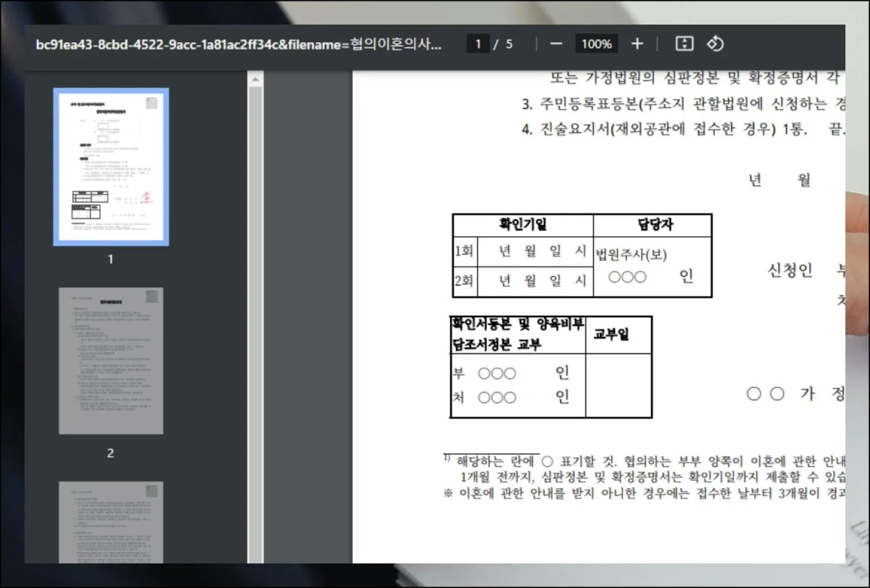Click the 법원주사(보) text in table
Viewport: 870px width, 588px height.
(x=631, y=255)
